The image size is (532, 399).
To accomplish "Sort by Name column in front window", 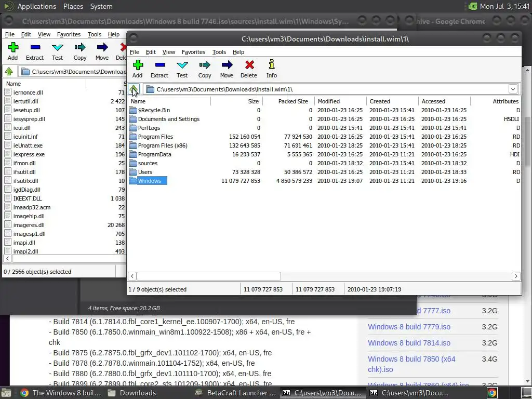I will click(x=169, y=101).
